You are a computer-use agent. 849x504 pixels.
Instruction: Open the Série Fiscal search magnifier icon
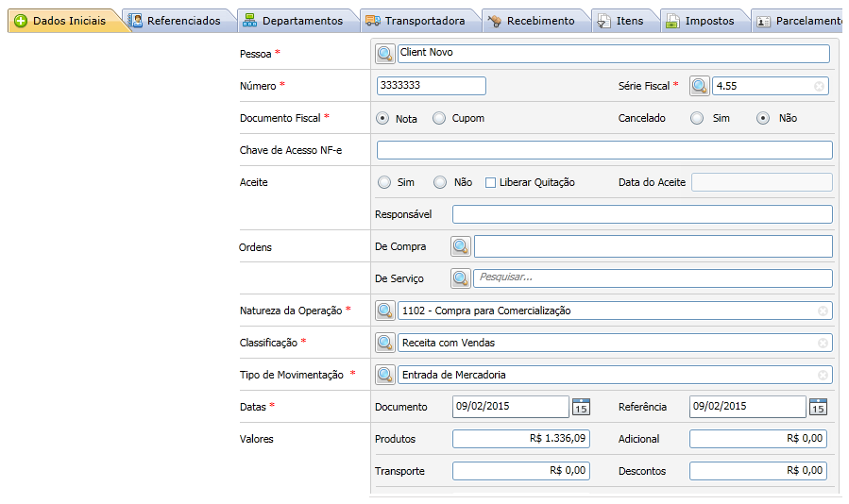(x=700, y=86)
